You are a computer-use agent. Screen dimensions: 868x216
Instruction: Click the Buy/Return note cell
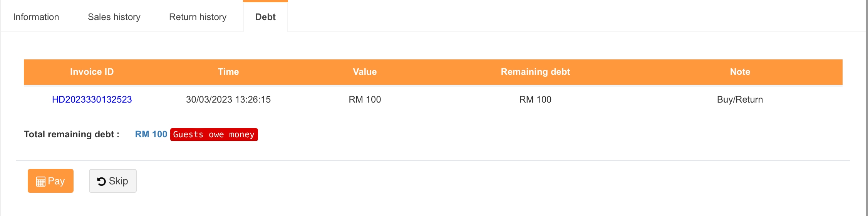[x=740, y=100]
